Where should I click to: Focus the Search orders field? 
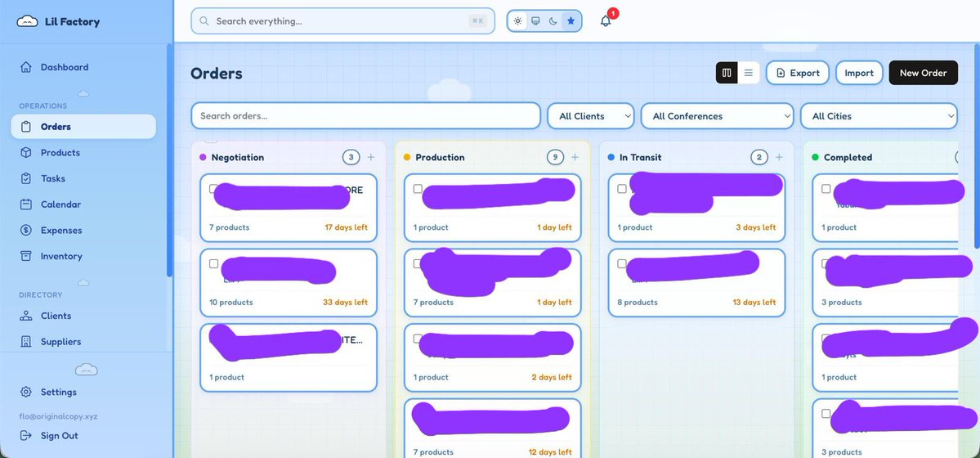pos(365,116)
